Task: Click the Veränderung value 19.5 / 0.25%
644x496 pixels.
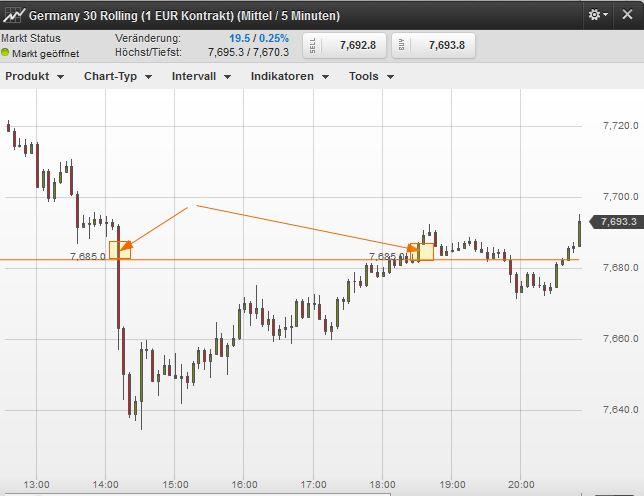Action: pyautogui.click(x=259, y=38)
